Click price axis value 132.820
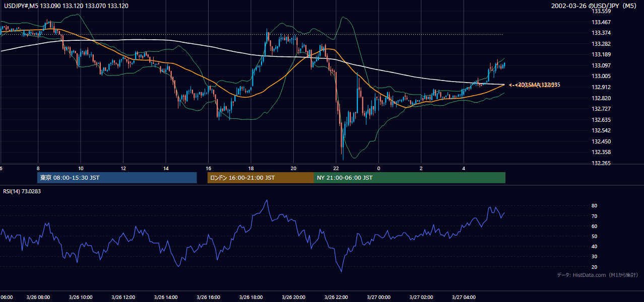The image size is (644, 302). tap(601, 98)
